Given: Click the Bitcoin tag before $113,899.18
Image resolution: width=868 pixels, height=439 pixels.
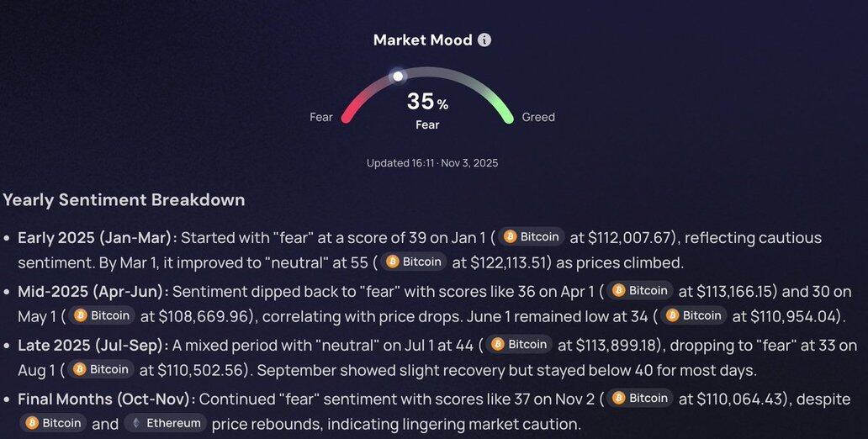Looking at the screenshot, I should pos(519,344).
